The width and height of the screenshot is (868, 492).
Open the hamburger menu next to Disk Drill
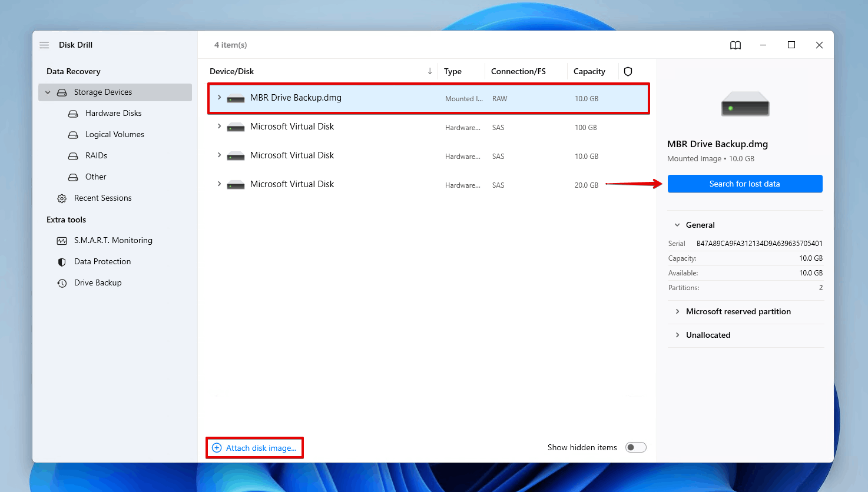[x=44, y=45]
